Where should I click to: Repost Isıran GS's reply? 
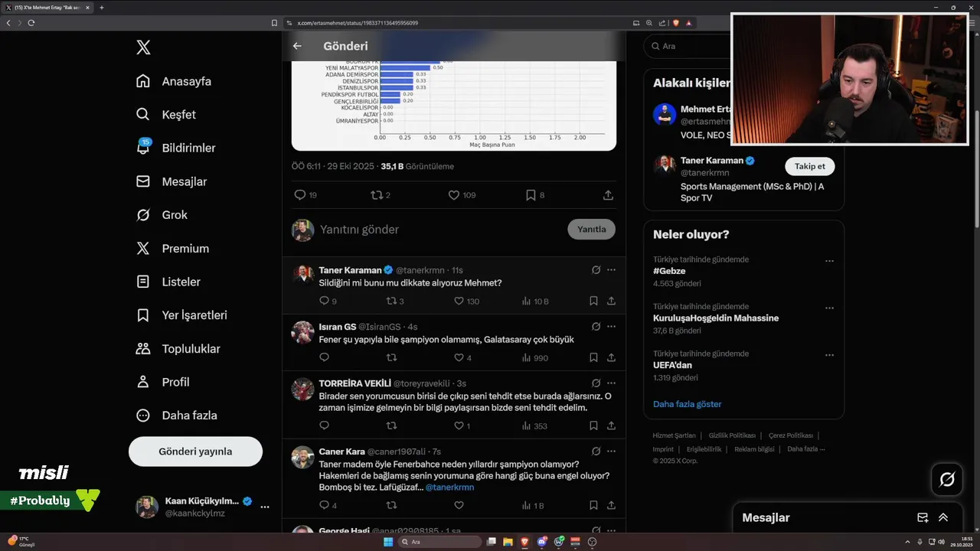(391, 357)
